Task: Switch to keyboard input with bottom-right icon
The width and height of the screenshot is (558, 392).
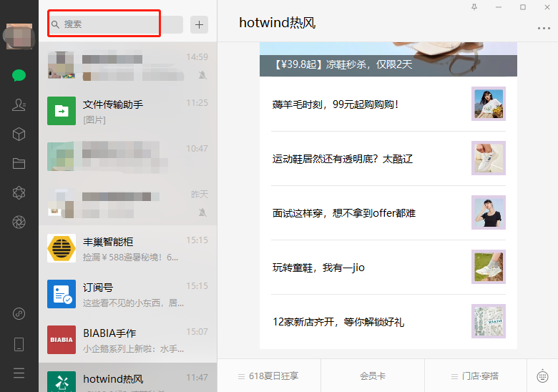Action: tap(542, 376)
